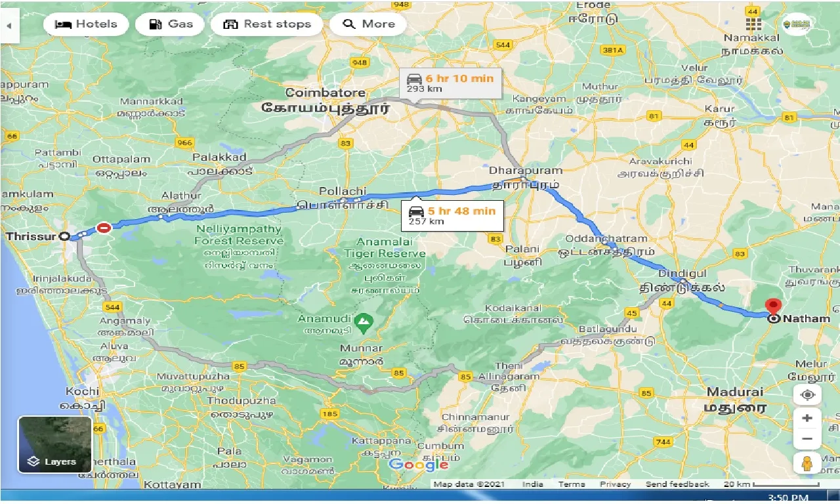Viewport: 840px width, 504px height.
Task: Open the Terms link
Action: point(571,484)
